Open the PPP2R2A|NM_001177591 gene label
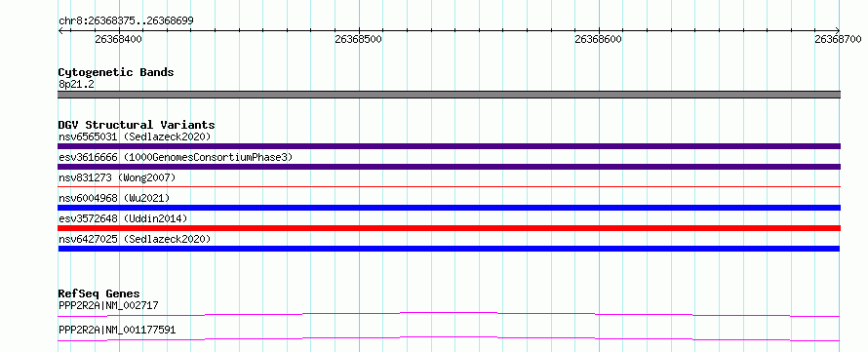 pyautogui.click(x=117, y=330)
